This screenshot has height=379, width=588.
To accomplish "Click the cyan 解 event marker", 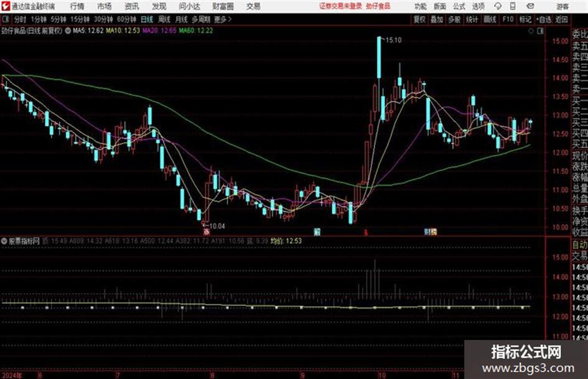I will [x=317, y=232].
